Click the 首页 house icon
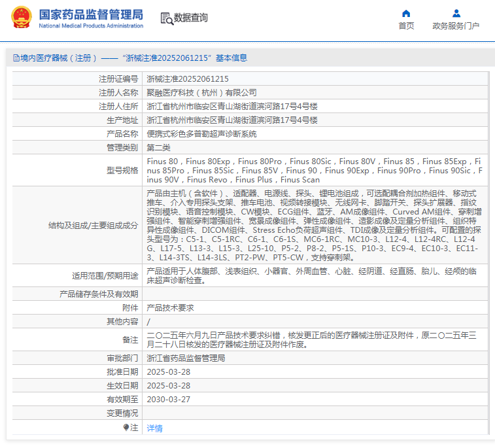This screenshot has height=448, width=495. click(406, 13)
